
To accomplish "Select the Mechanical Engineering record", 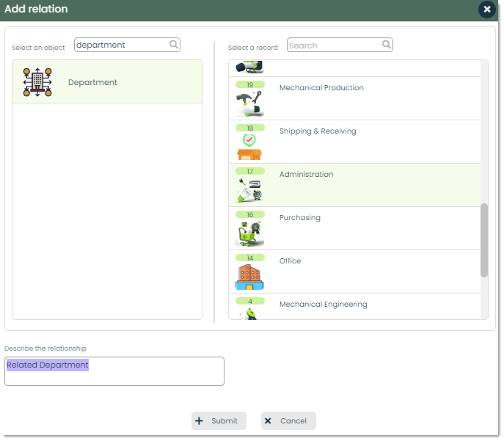I will click(354, 307).
